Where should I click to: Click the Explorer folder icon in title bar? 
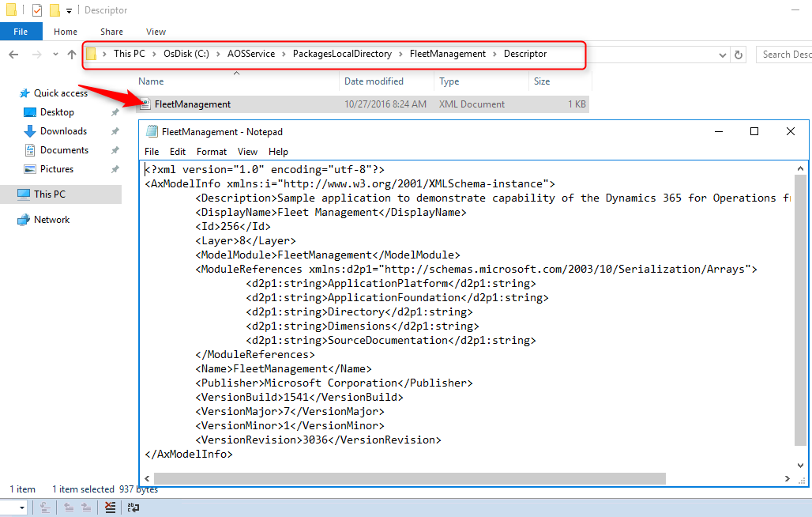[11, 9]
